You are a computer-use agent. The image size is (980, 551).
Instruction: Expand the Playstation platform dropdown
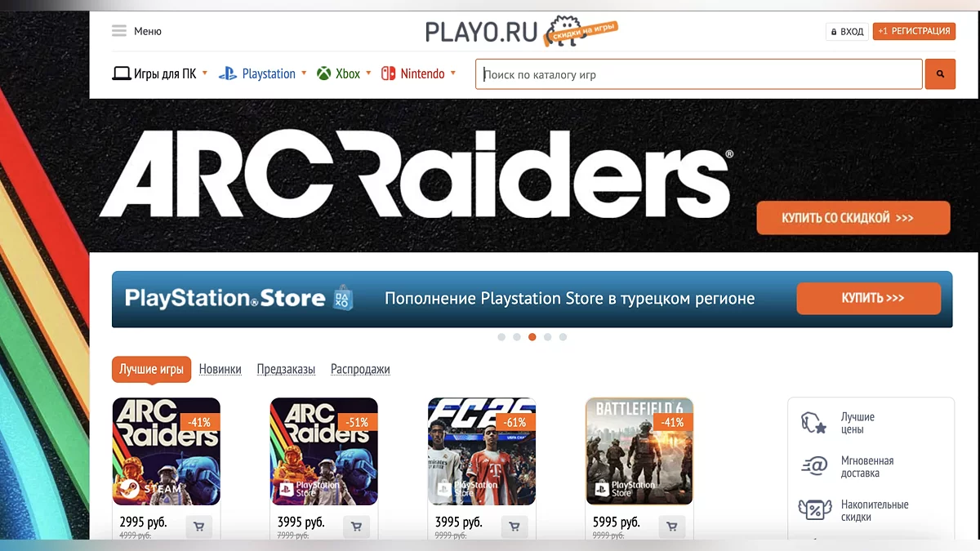(x=304, y=73)
